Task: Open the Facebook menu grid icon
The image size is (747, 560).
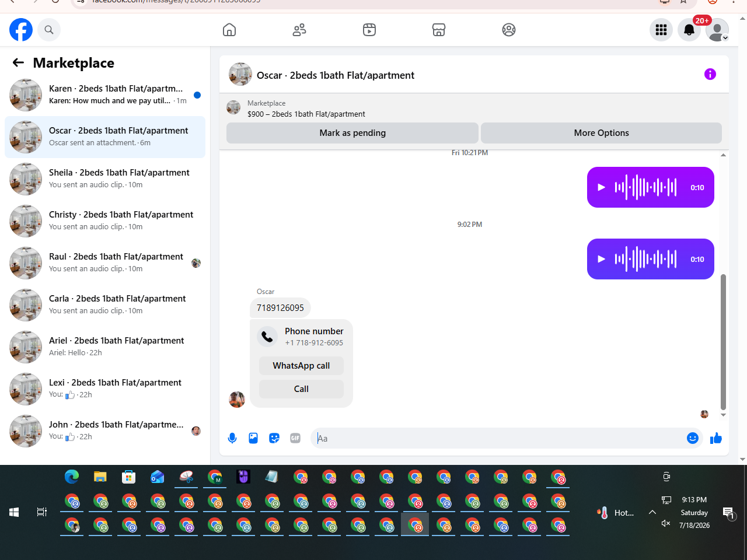Action: click(x=661, y=30)
